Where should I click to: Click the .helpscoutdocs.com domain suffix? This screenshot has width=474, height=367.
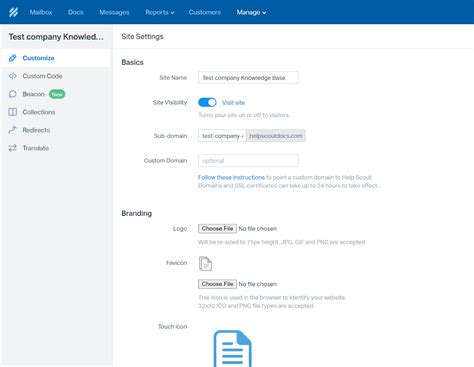(x=275, y=136)
